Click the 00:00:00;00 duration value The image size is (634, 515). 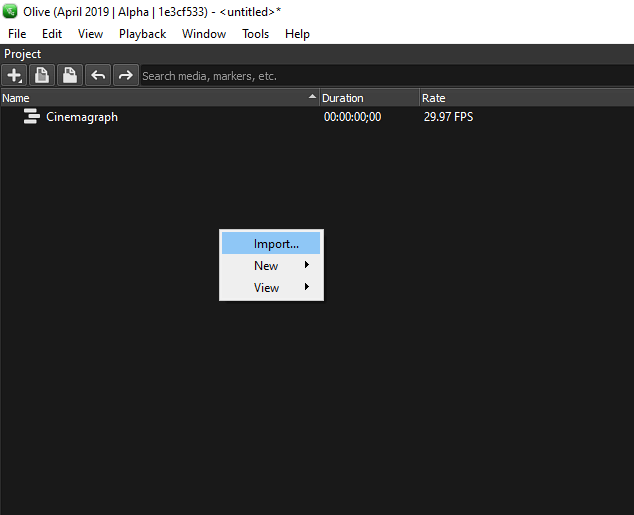pos(352,117)
